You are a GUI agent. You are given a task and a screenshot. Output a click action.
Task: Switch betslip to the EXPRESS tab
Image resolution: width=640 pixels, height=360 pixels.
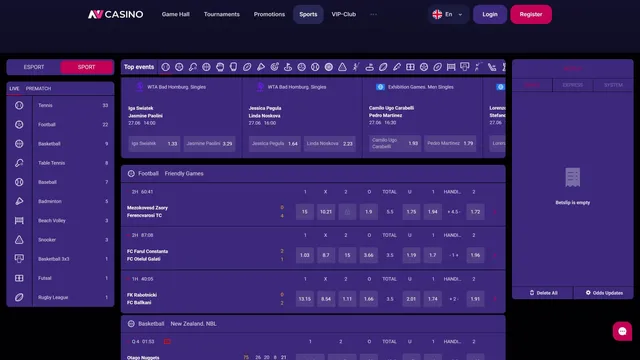click(x=572, y=85)
